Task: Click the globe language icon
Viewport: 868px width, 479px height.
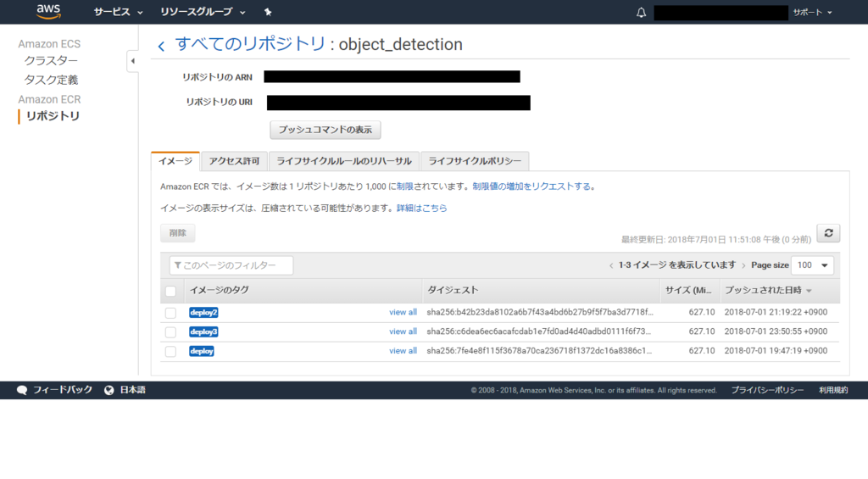Action: point(109,390)
